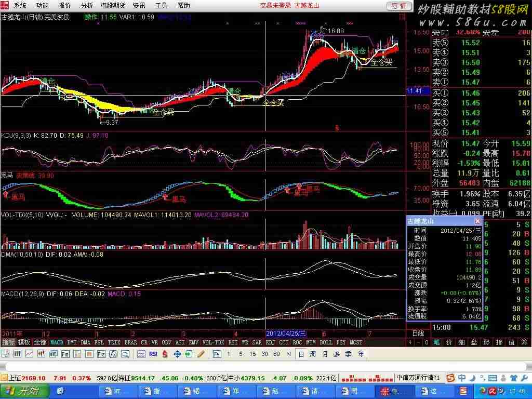Viewport: 532px width, 399px height.
Task: Select the 月 monthly period
Action: pyautogui.click(x=325, y=354)
